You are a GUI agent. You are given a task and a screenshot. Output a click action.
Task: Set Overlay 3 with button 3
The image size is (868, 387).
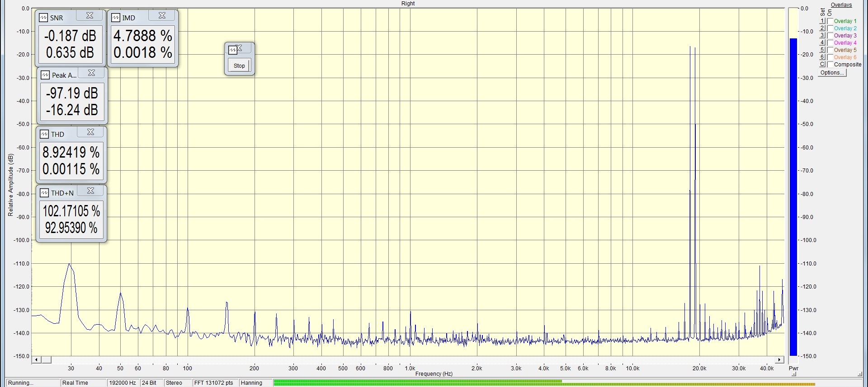tap(822, 35)
